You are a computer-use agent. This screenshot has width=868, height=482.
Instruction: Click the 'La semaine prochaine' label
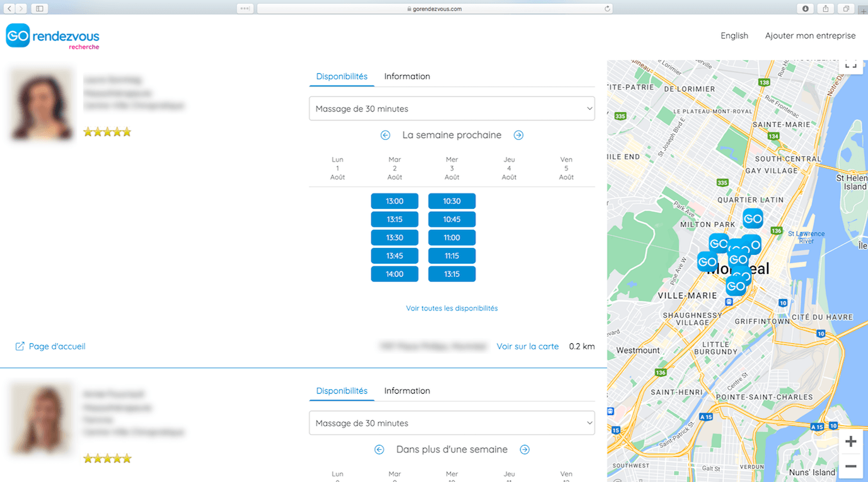click(x=452, y=135)
